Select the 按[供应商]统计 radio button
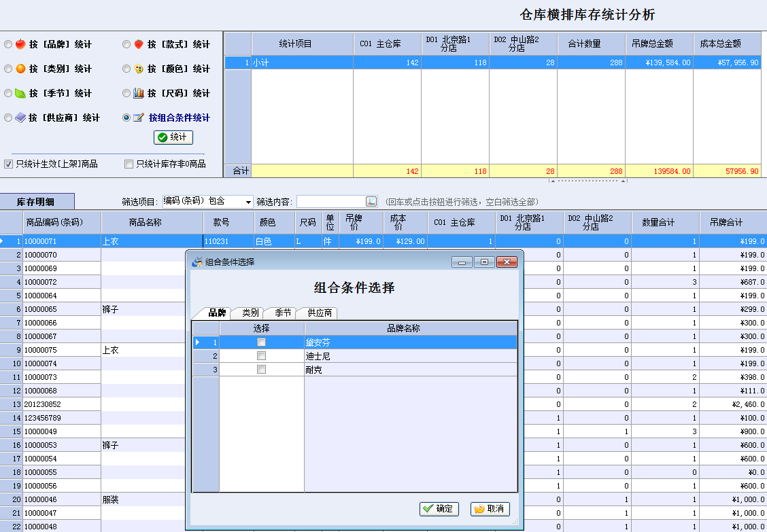Screen dimensions: 767x532 pos(8,118)
